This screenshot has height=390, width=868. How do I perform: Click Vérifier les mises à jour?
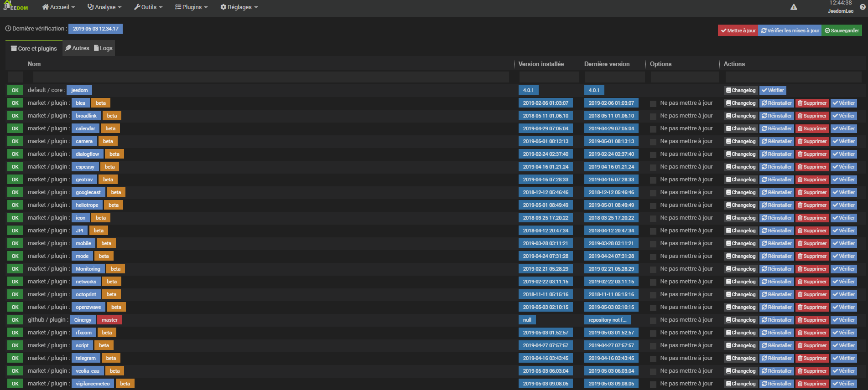790,31
